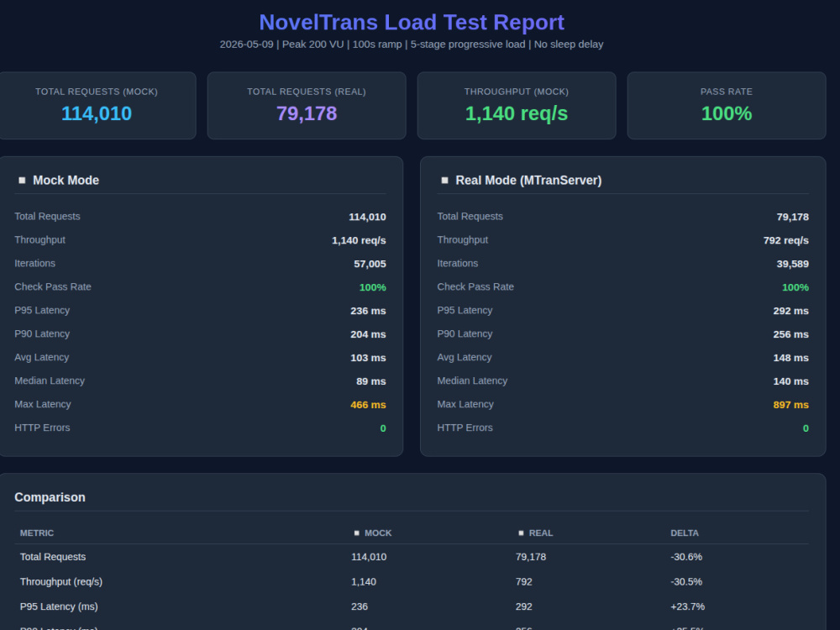840x630 pixels.
Task: Select the Total Requests (Mock) card value 114,010
Action: click(x=97, y=113)
